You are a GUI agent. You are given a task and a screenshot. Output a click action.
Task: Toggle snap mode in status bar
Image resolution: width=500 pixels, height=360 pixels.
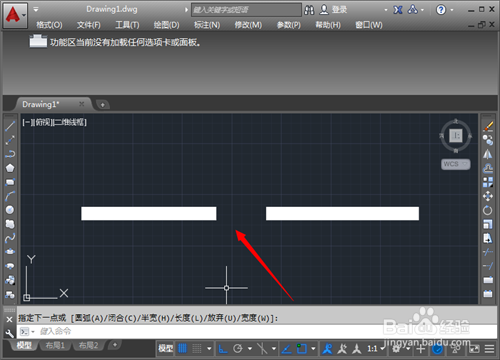coord(197,349)
